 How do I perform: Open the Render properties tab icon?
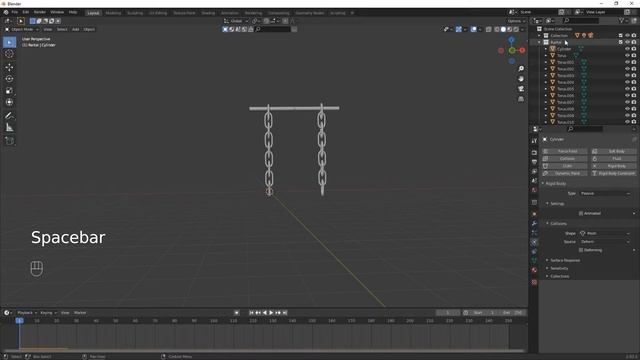(534, 152)
